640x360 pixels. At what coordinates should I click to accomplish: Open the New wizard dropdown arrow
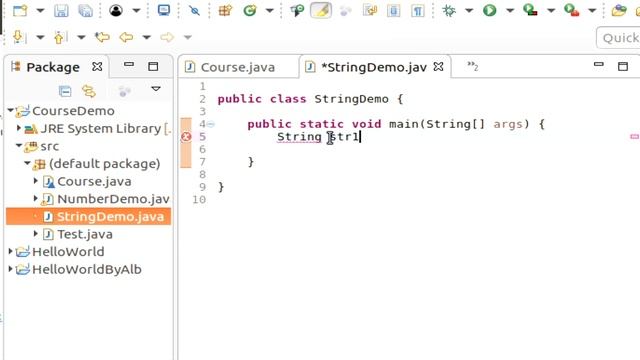click(40, 10)
